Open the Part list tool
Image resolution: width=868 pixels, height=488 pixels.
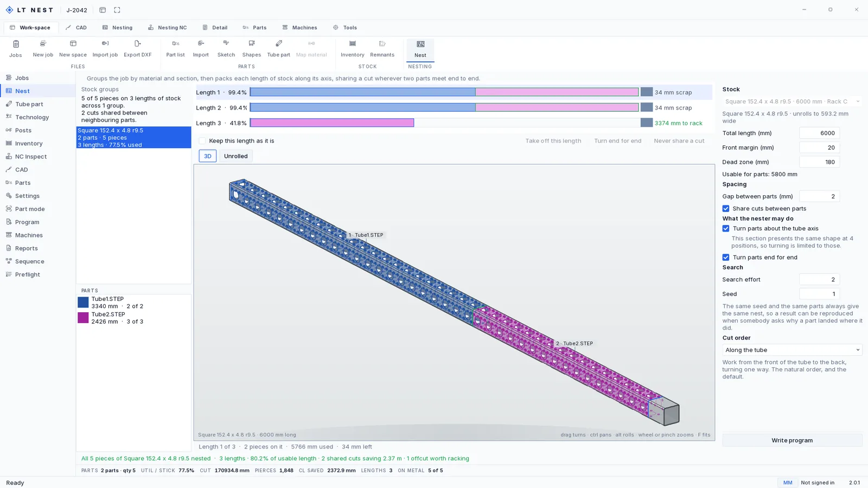pos(175,48)
